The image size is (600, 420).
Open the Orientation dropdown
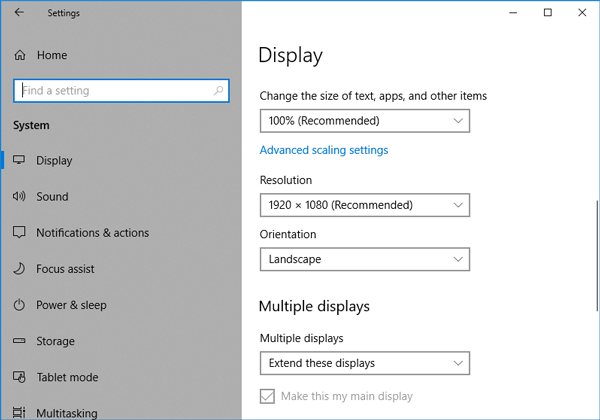pyautogui.click(x=364, y=259)
